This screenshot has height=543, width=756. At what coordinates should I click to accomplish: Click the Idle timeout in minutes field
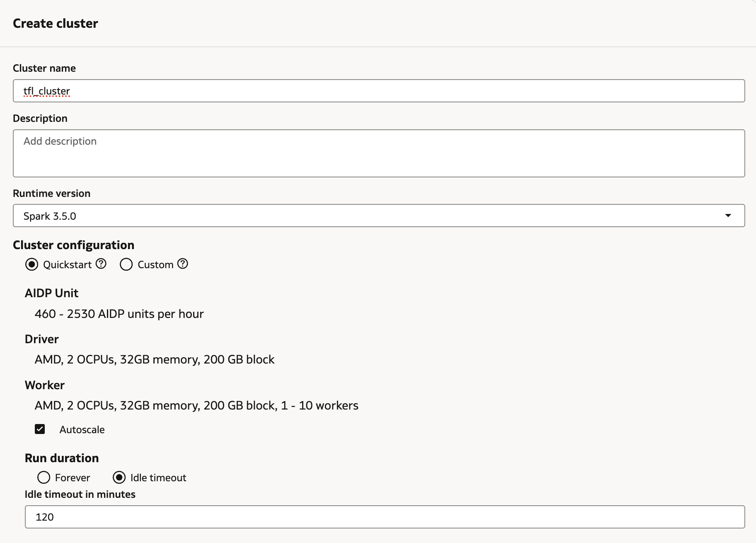(385, 517)
